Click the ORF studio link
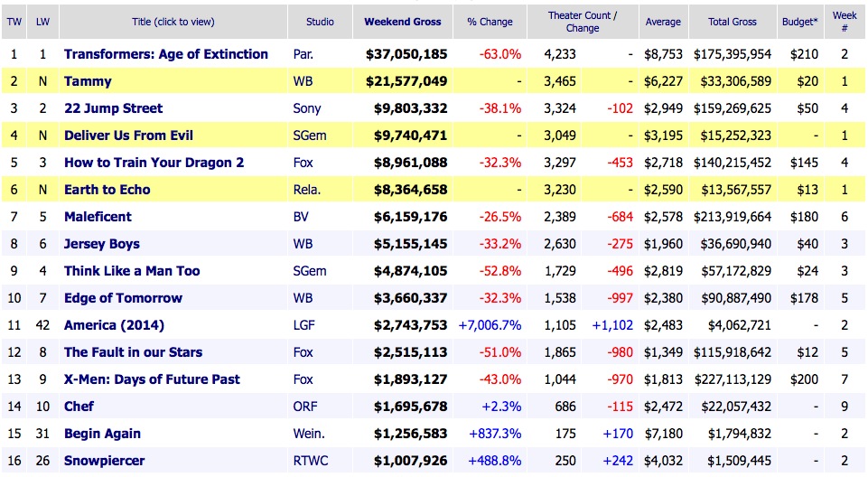Image resolution: width=868 pixels, height=477 pixels. coord(305,407)
